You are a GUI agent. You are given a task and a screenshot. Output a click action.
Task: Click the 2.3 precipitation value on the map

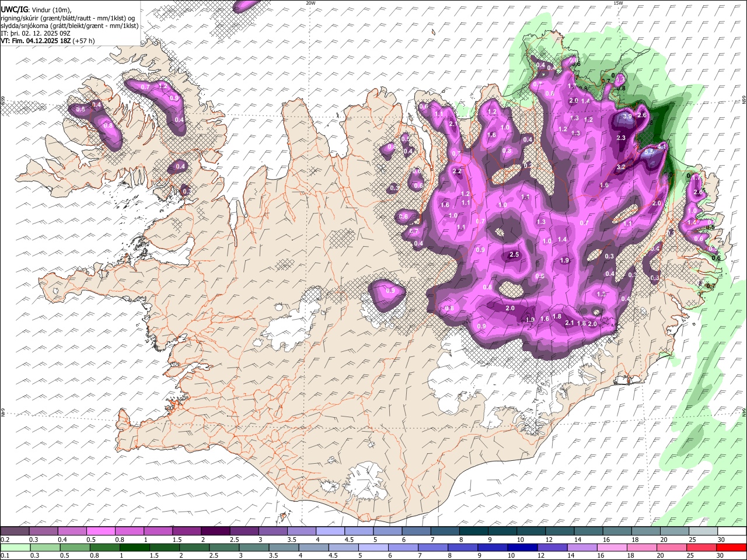(x=621, y=138)
